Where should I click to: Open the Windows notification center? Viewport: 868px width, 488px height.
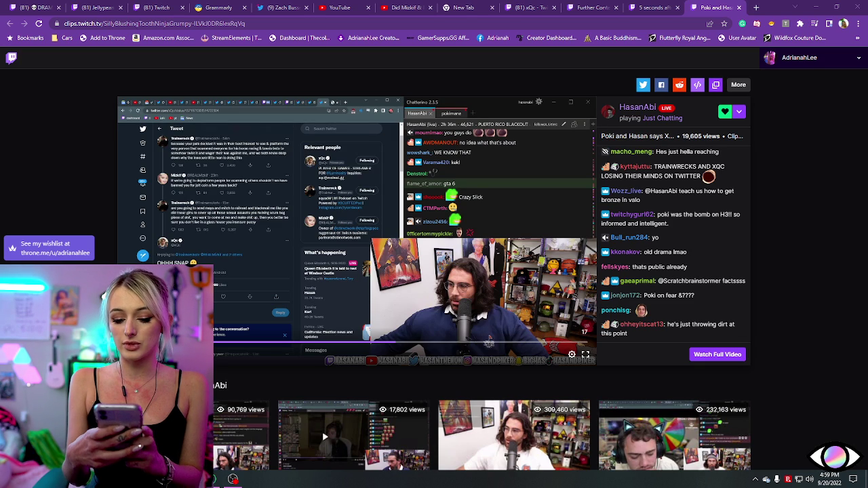853,479
